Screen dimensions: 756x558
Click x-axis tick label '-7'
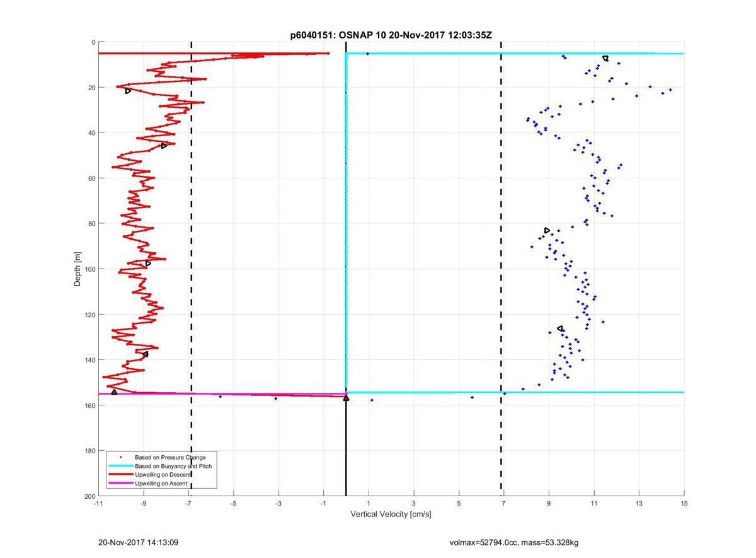click(188, 503)
